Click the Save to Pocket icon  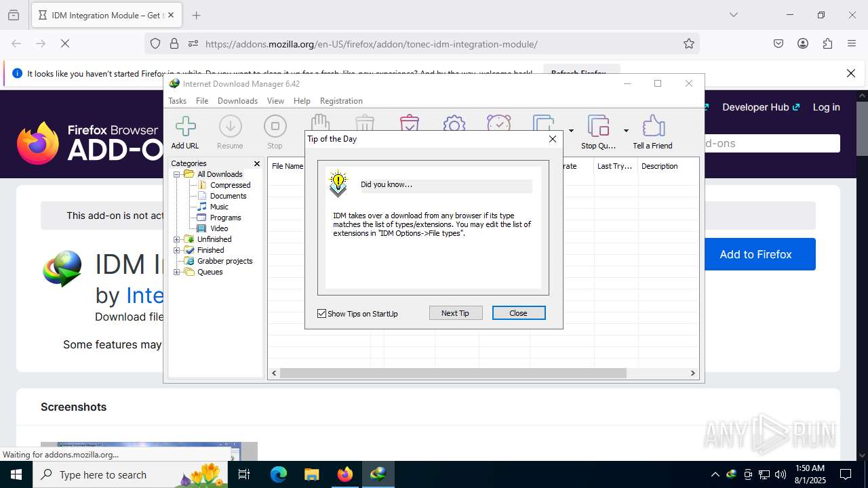[x=778, y=43]
